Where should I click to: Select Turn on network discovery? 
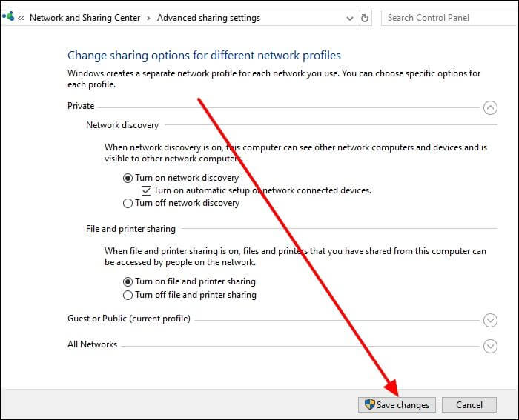pyautogui.click(x=128, y=178)
